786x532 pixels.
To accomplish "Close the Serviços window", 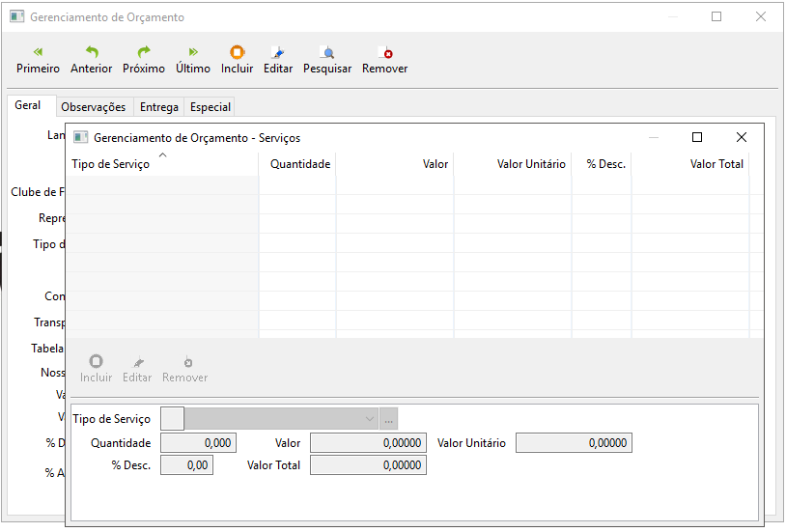I will [742, 137].
